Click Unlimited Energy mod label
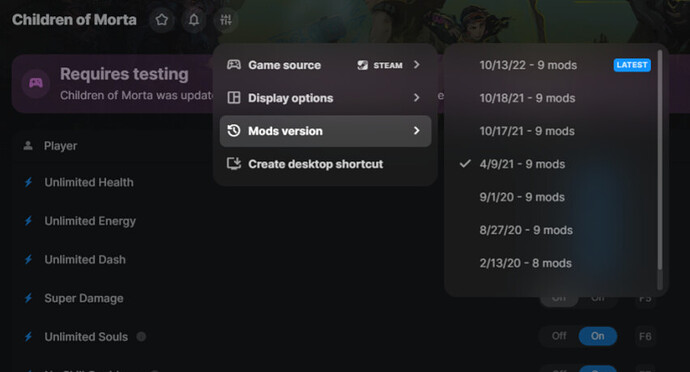 tap(90, 221)
